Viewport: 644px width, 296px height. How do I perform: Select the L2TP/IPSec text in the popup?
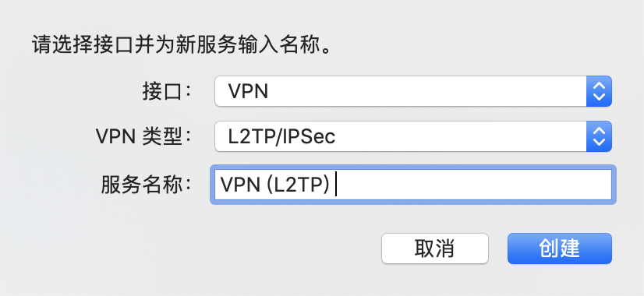(x=281, y=137)
